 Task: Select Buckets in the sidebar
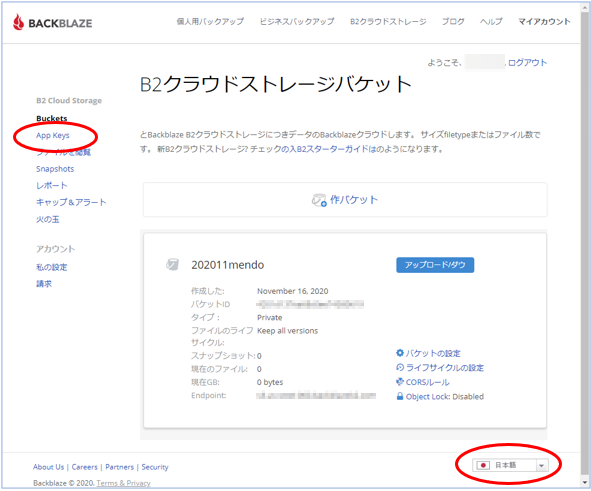(x=52, y=118)
